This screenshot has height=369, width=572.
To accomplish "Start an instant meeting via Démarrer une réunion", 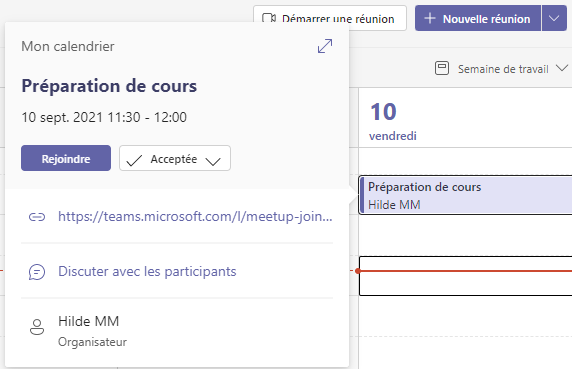I will (x=330, y=18).
